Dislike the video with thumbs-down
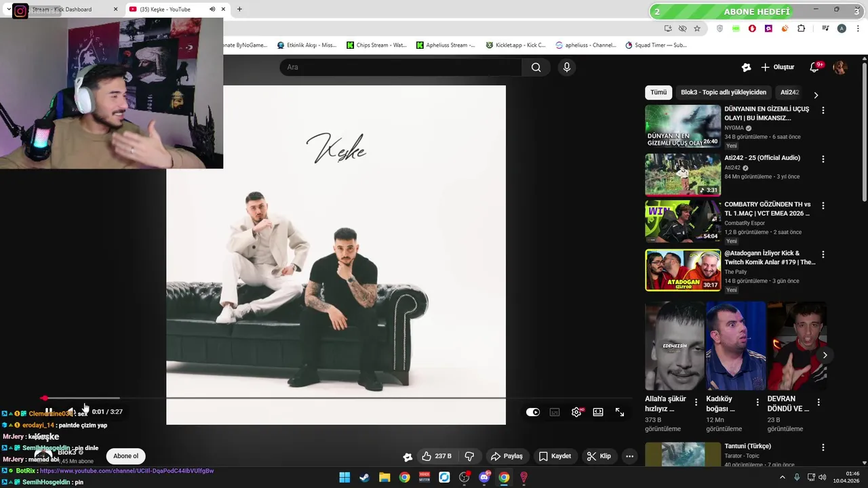Screen dimensions: 868x488 pos(469,456)
